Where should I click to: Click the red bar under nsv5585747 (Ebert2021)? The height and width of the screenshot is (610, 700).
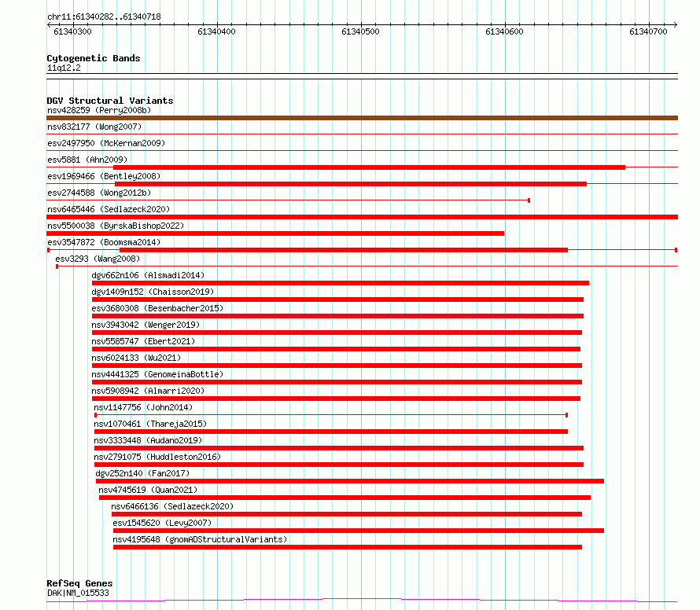coord(336,349)
